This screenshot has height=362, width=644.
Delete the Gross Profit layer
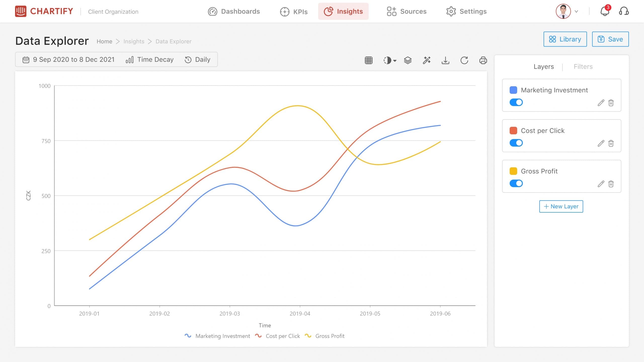(611, 184)
